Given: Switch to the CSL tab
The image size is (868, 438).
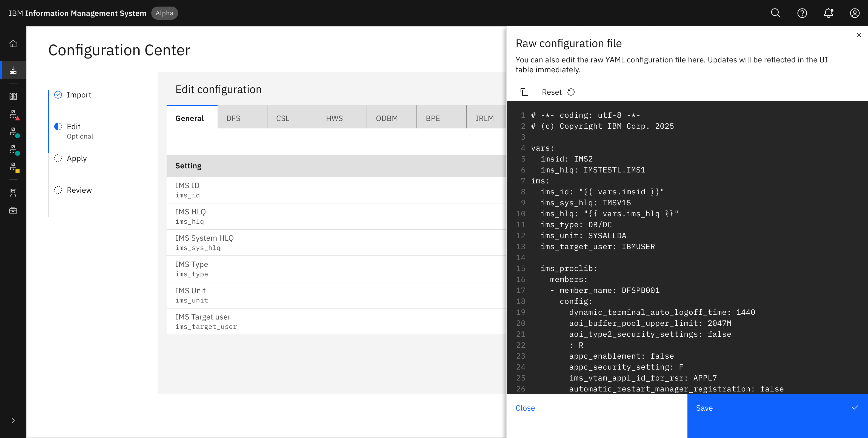Looking at the screenshot, I should coord(292,117).
